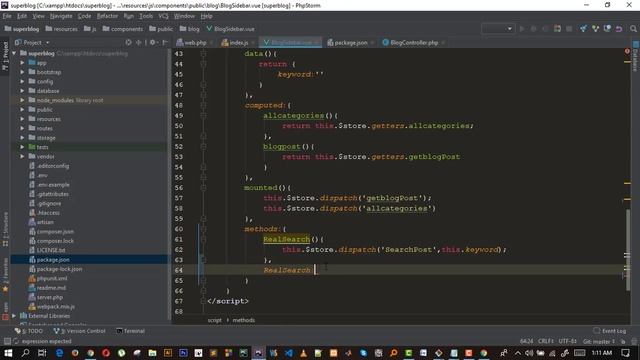Select webpack.mix.js in the project tree
Screen dimensions: 640x360
[x=56, y=307]
